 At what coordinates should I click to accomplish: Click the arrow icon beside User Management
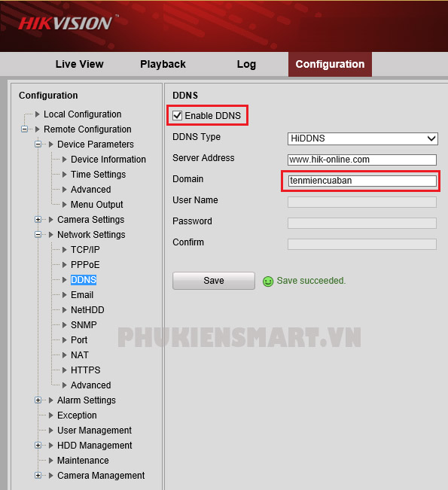coord(51,431)
